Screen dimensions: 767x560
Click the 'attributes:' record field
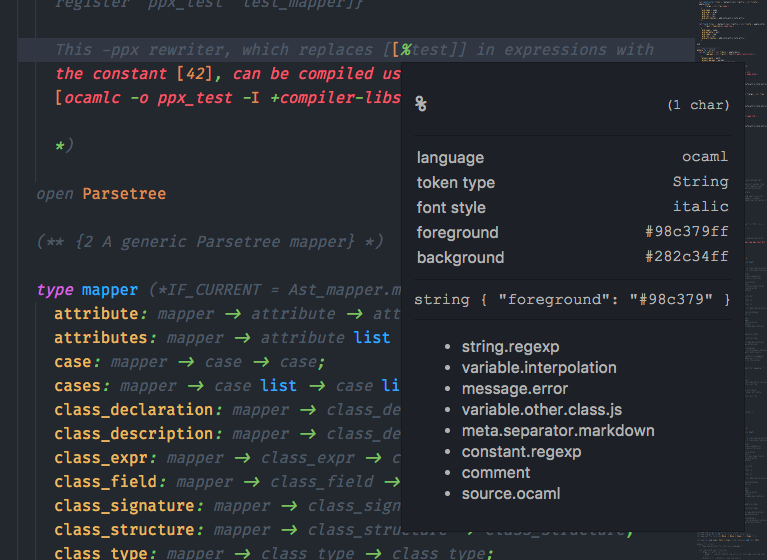coord(105,337)
